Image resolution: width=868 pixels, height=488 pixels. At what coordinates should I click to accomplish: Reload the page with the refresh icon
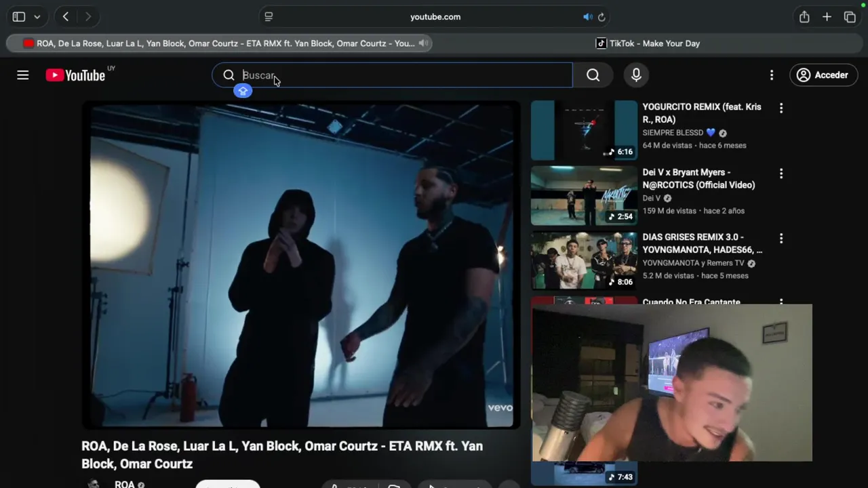601,17
